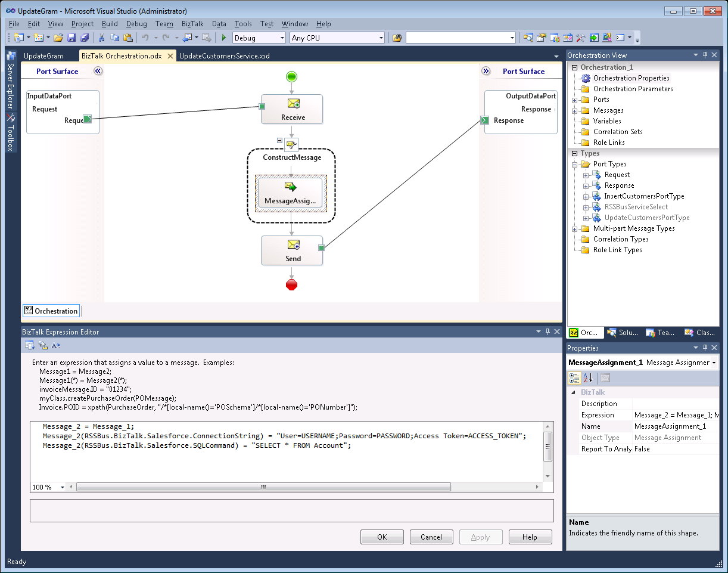Viewport: 728px width, 573px height.
Task: Open the Server Explorer side tab
Action: coord(10,82)
